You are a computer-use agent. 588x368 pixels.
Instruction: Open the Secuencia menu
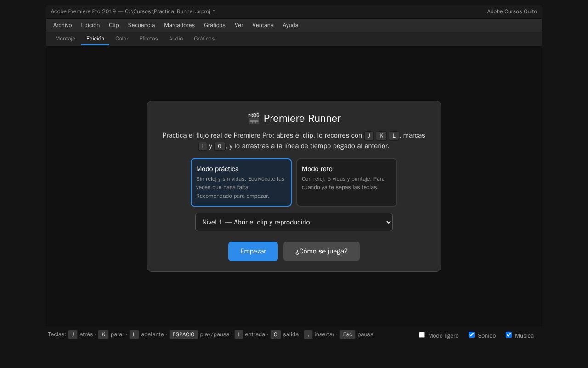[141, 25]
